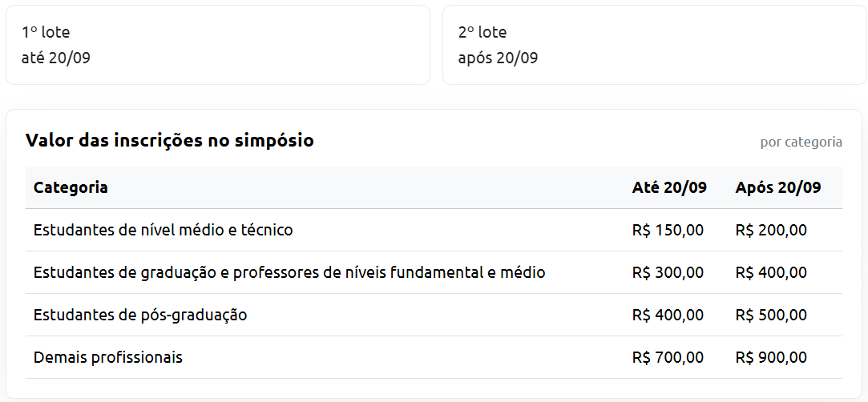Click the 'Demais profissionais' row label
The height and width of the screenshot is (402, 868).
[108, 358]
